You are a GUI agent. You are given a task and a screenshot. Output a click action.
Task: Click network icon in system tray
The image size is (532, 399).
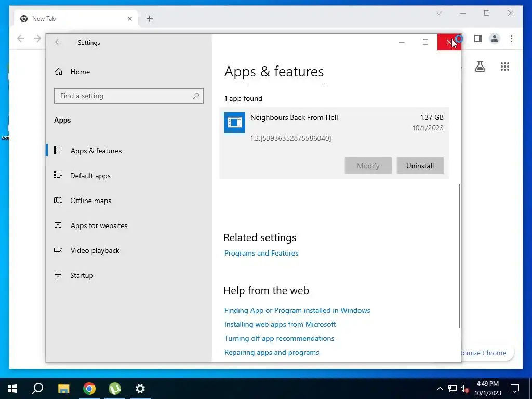pyautogui.click(x=453, y=389)
